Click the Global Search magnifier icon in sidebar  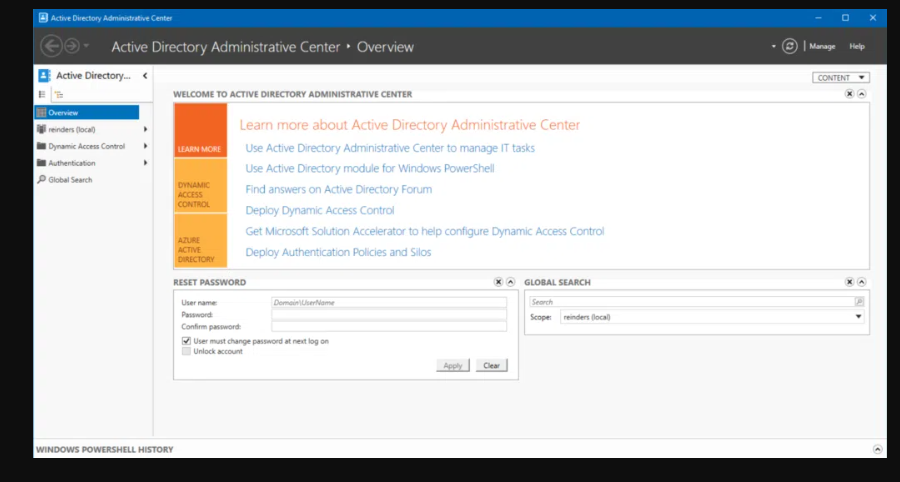click(41, 180)
